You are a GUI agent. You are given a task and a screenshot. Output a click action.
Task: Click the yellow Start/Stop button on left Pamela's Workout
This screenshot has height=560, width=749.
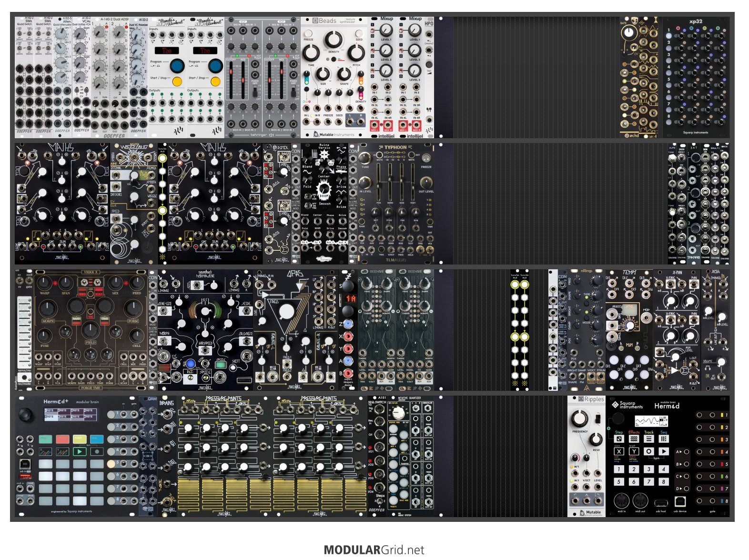coord(177,81)
